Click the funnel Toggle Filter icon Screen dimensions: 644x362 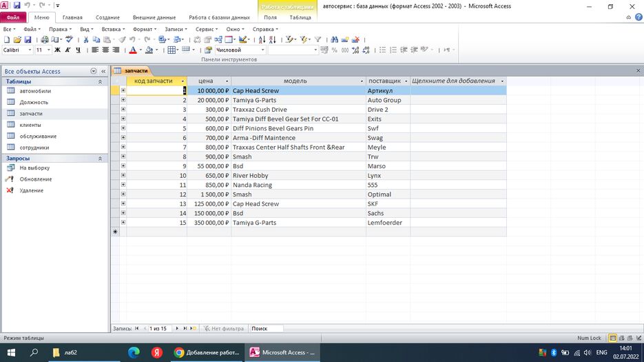point(318,39)
